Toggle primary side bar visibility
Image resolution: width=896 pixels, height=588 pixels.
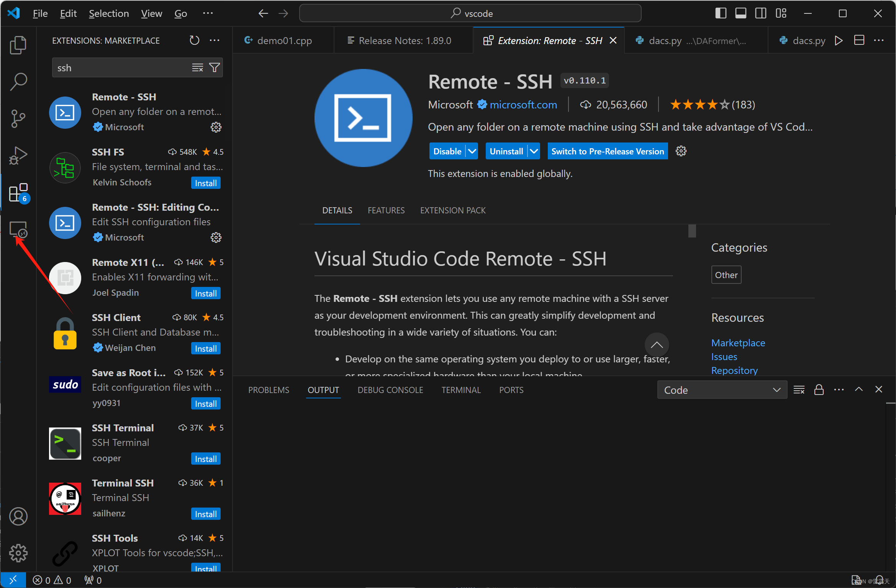pyautogui.click(x=721, y=13)
